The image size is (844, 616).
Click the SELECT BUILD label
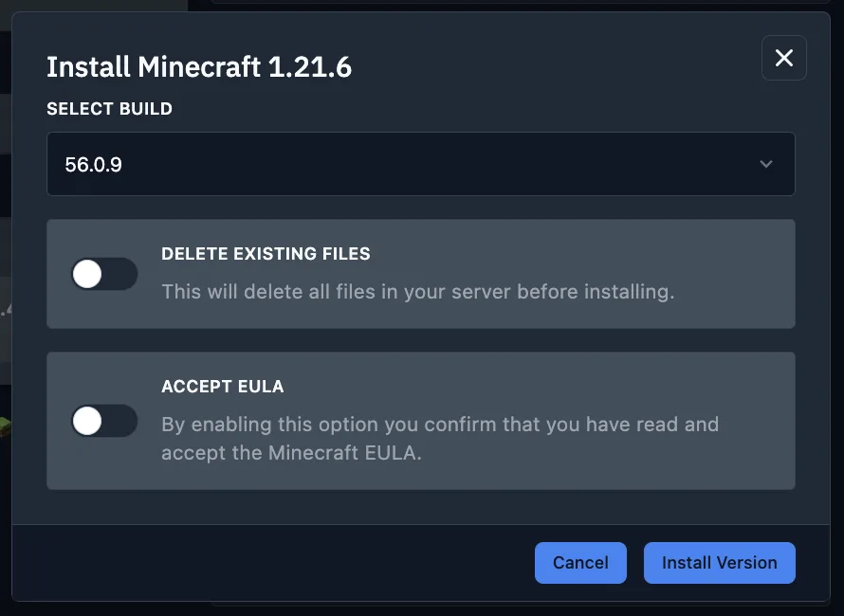(109, 108)
